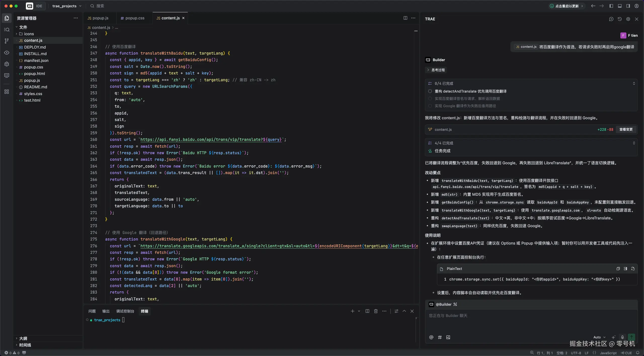Open the Search view in the sidebar
Image resolution: width=644 pixels, height=356 pixels.
7,29
